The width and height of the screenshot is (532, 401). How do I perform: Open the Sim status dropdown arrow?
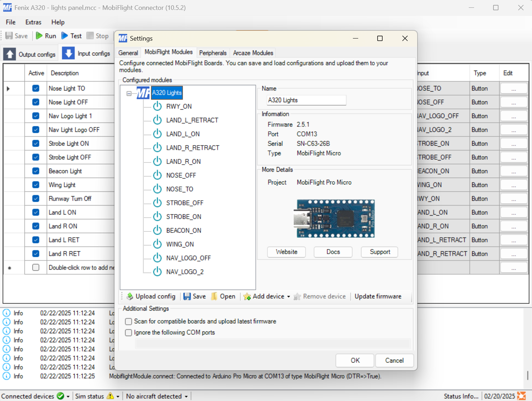pyautogui.click(x=118, y=396)
